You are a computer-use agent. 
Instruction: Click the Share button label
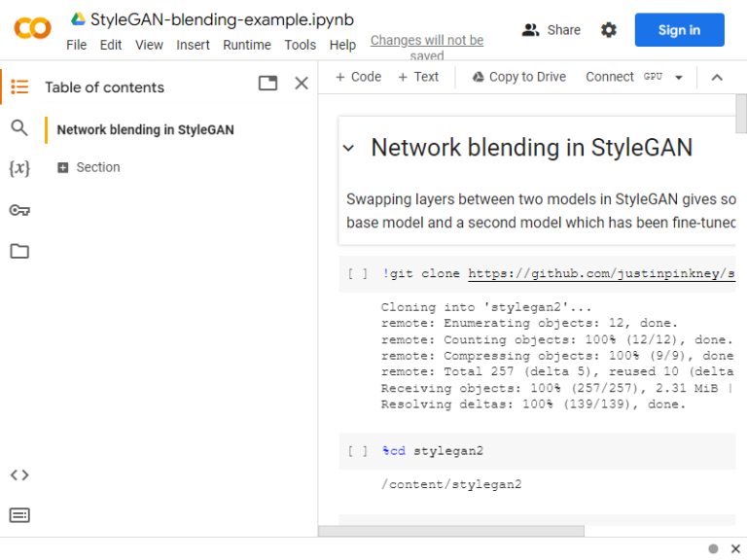(x=563, y=30)
